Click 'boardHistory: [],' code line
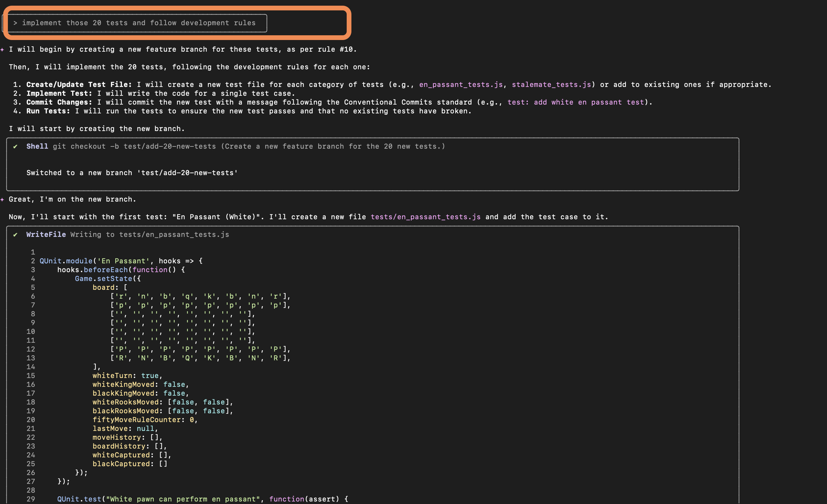The image size is (827, 504). click(130, 446)
